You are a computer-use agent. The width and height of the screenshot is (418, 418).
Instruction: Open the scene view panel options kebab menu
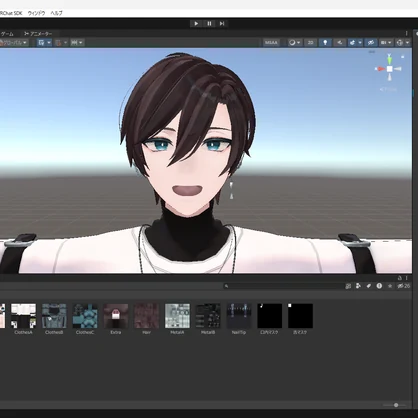(x=406, y=33)
